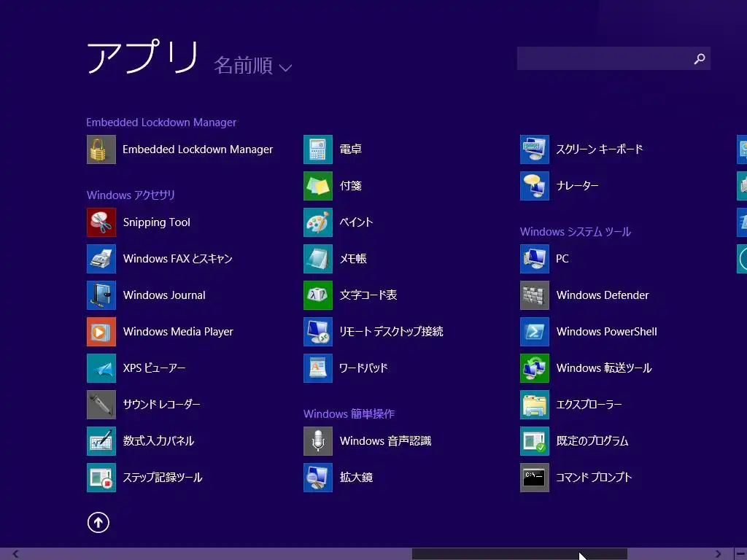This screenshot has height=560, width=747.
Task: Open the 名前順 sort order dropdown
Action: [253, 66]
